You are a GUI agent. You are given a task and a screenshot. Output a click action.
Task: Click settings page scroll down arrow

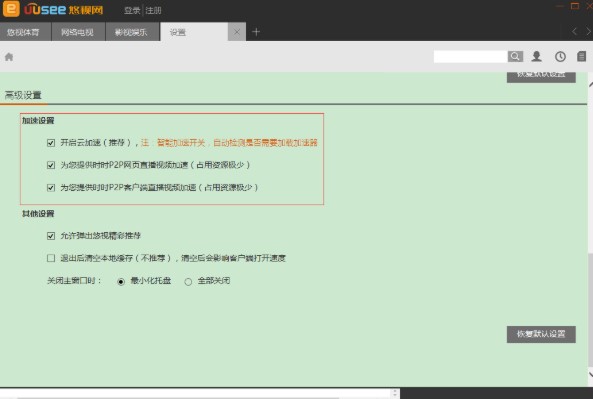click(x=590, y=374)
